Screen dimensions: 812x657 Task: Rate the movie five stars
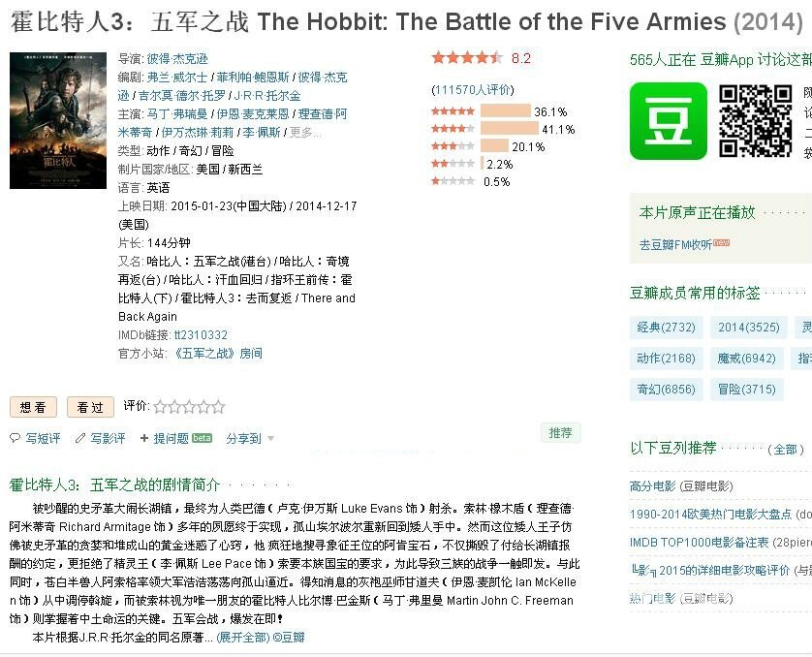click(x=218, y=407)
